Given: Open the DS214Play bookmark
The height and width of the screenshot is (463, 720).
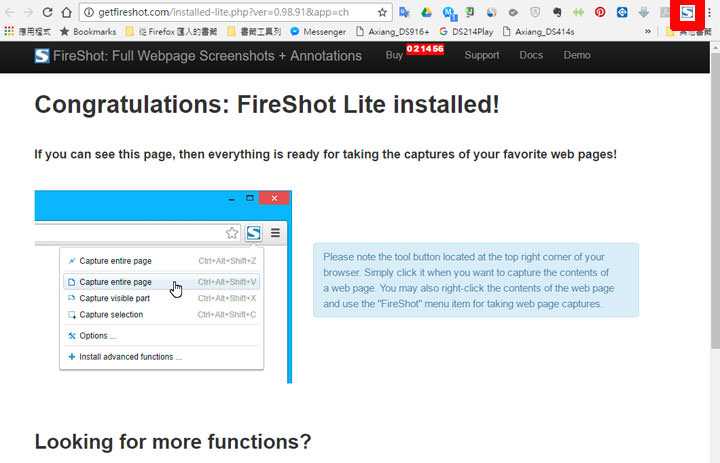Looking at the screenshot, I should (x=466, y=32).
